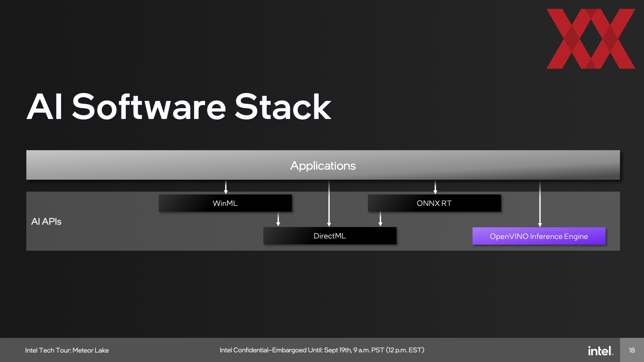
Task: Select the WinML box
Action: pos(225,203)
